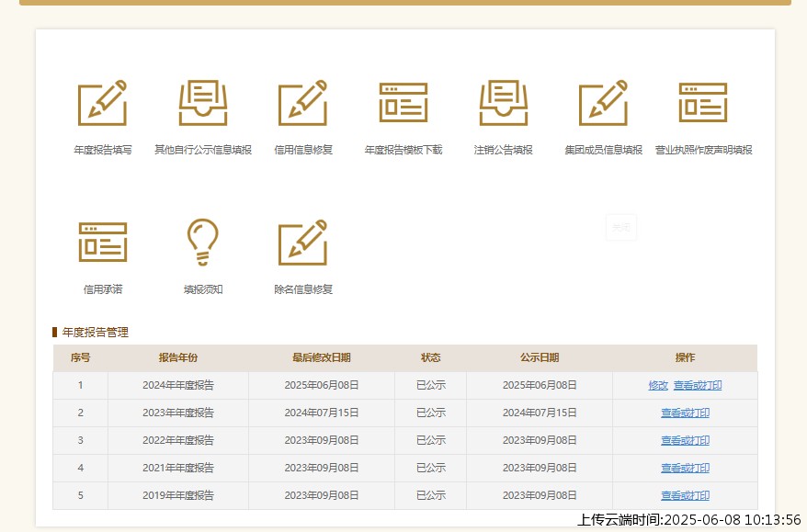The image size is (807, 532).
Task: Open the 营业执照作废声明填报 icon
Action: point(703,103)
